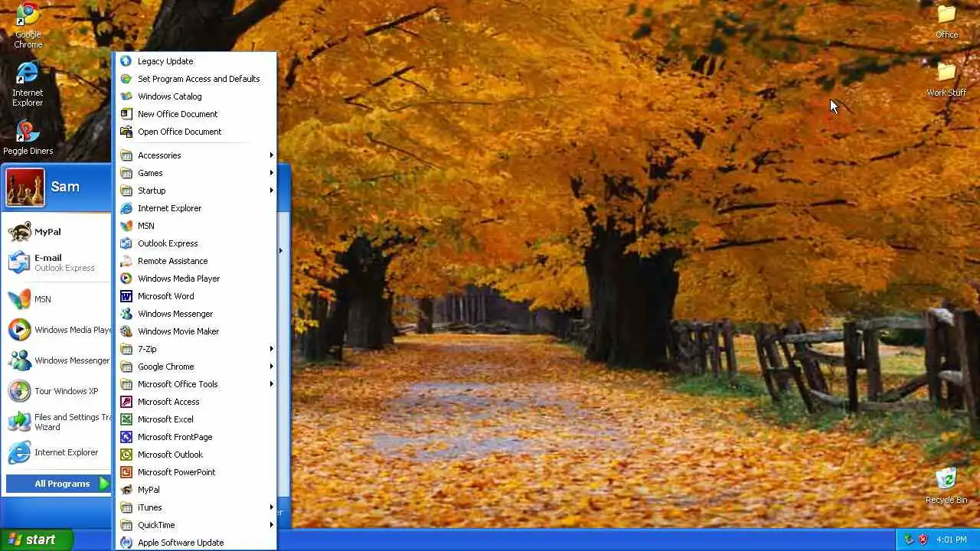Screen dimensions: 980x551
Task: Expand the iTunes submenu
Action: click(195, 507)
